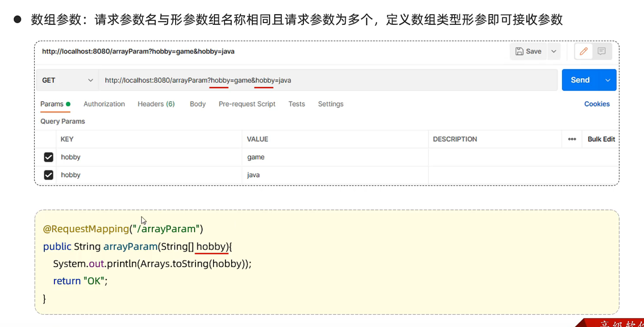Open the comments icon
Image resolution: width=644 pixels, height=327 pixels.
602,51
